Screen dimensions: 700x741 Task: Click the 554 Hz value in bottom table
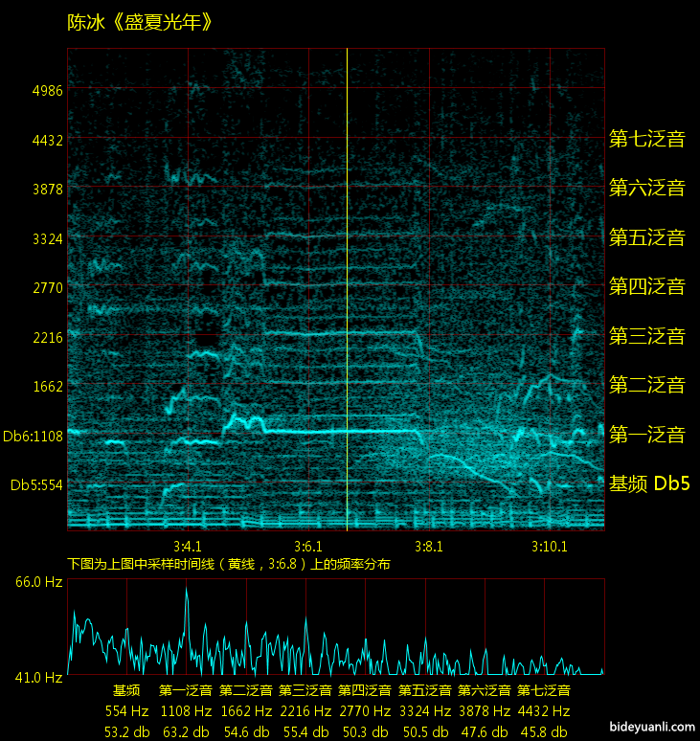click(x=126, y=711)
